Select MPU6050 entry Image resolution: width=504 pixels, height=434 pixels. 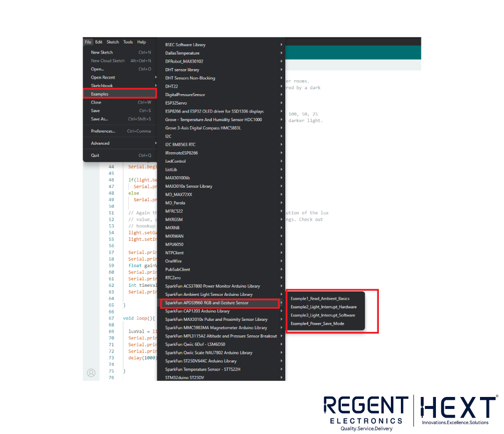[221, 244]
